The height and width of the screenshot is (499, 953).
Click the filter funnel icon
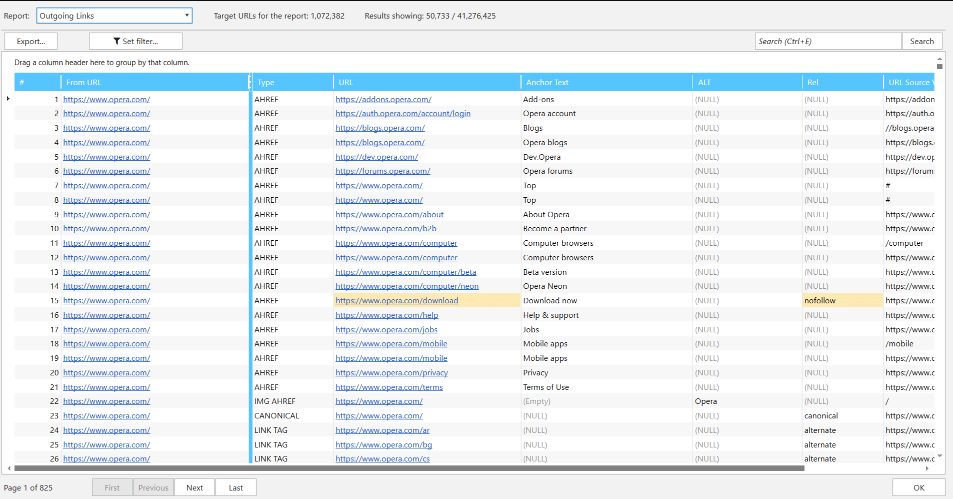[x=116, y=41]
